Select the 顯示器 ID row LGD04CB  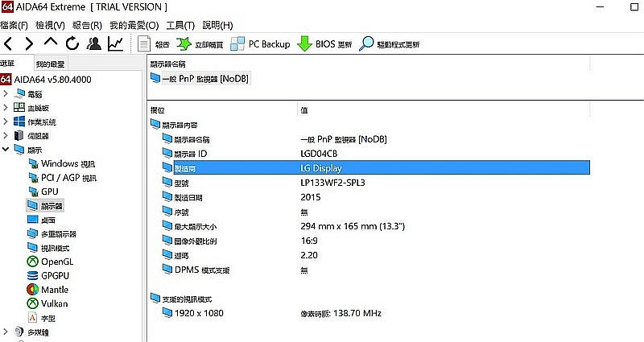375,154
